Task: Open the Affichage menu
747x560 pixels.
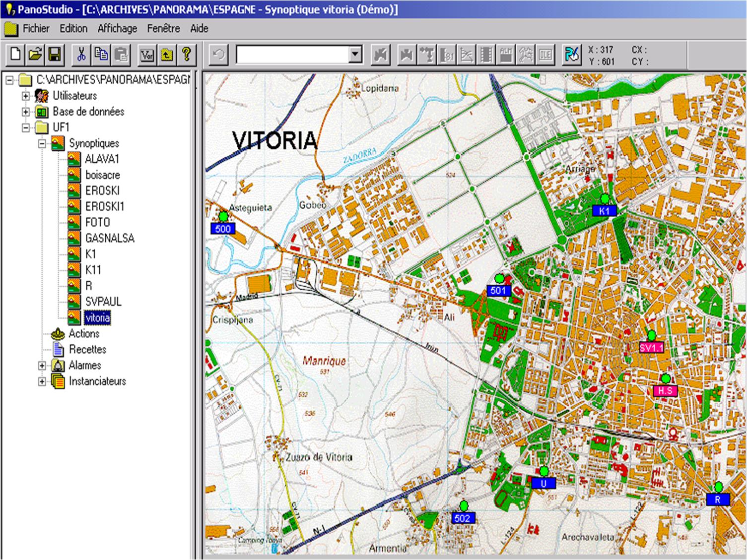Action: tap(117, 28)
